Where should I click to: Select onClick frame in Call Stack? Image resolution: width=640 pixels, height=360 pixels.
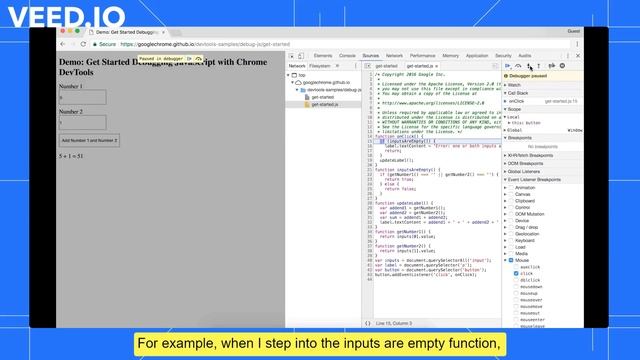[x=542, y=101]
